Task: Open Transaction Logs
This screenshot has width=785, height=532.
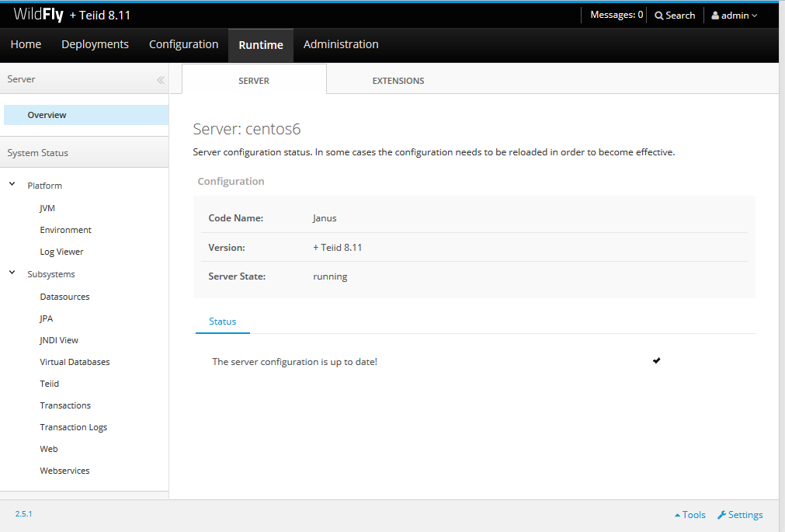Action: click(74, 427)
